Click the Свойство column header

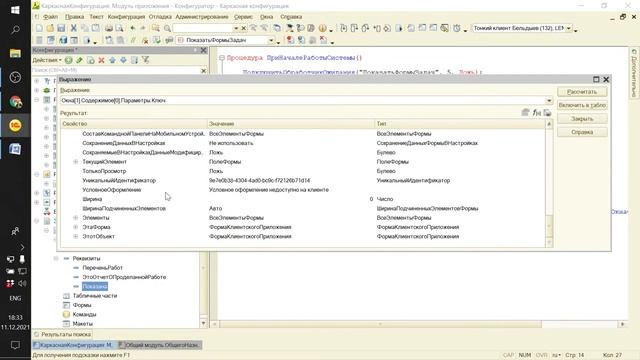pyautogui.click(x=134, y=124)
